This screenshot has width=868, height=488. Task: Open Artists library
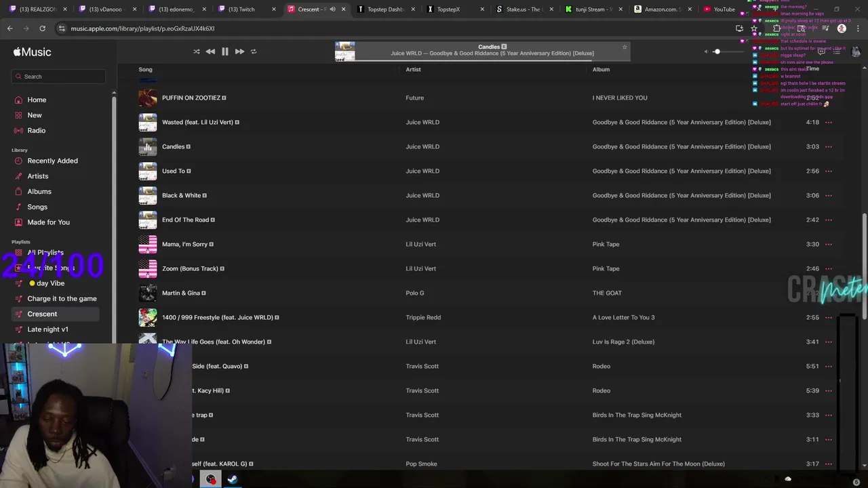37,176
